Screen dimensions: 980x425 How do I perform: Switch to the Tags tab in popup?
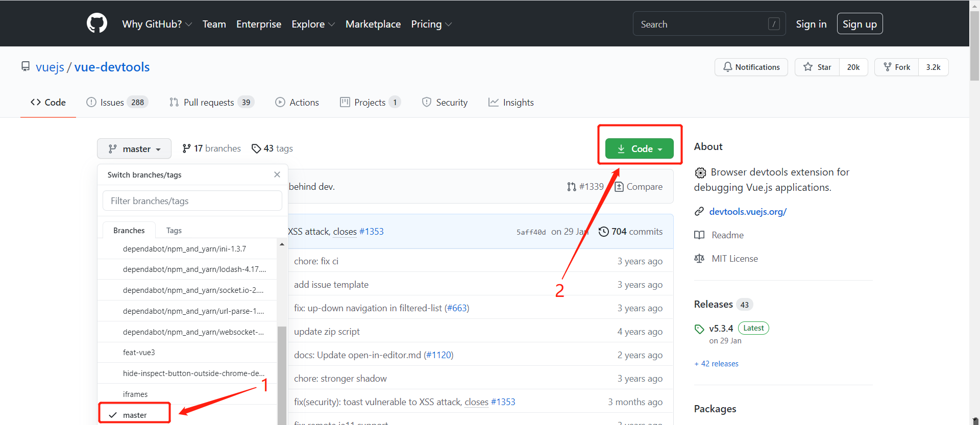pos(174,230)
